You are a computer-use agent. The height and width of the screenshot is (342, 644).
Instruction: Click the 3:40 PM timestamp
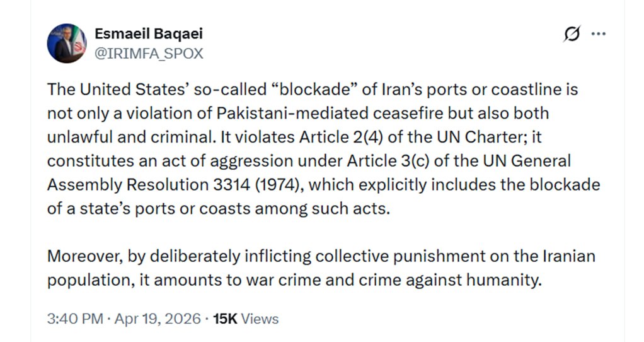coord(75,319)
